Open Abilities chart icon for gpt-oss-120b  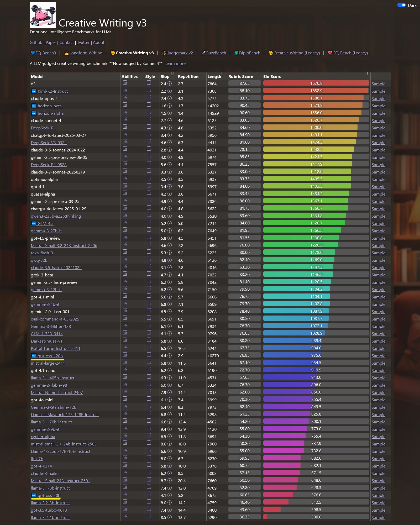125,355
